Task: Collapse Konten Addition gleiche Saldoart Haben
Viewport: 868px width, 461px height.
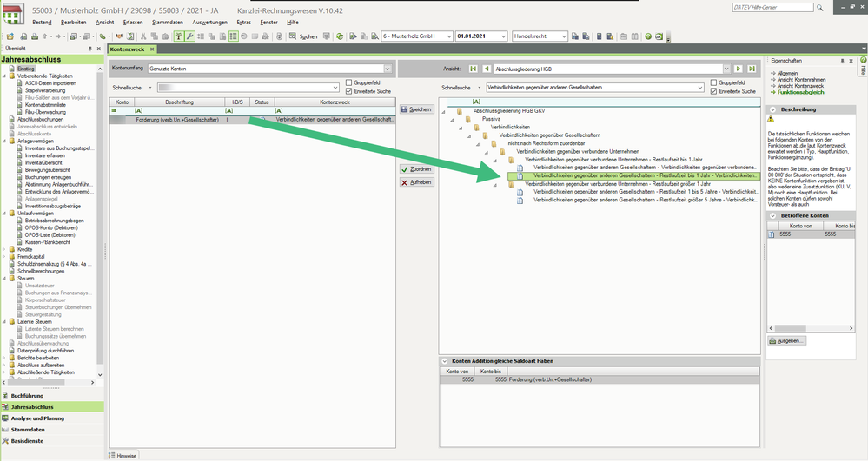Action: coord(445,361)
